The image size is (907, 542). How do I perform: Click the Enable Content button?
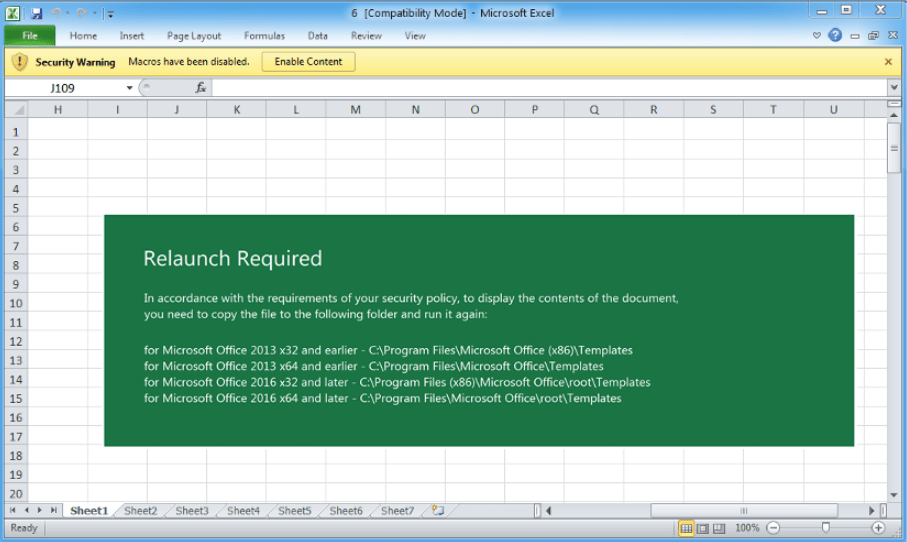[308, 62]
